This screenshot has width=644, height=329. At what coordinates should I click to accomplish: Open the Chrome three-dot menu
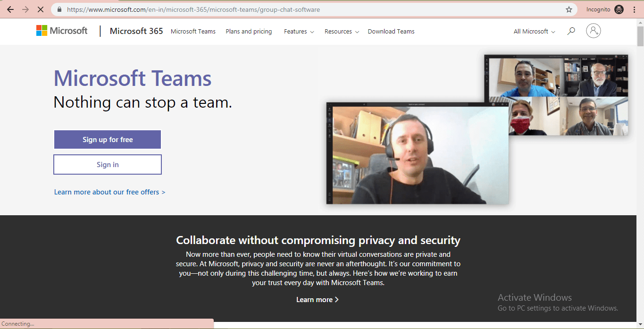[634, 9]
